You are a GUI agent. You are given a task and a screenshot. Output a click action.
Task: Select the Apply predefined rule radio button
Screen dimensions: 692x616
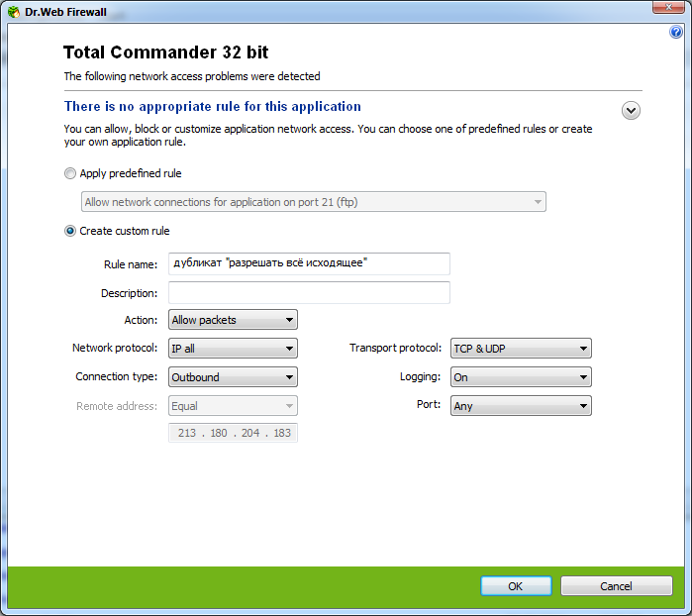point(70,173)
